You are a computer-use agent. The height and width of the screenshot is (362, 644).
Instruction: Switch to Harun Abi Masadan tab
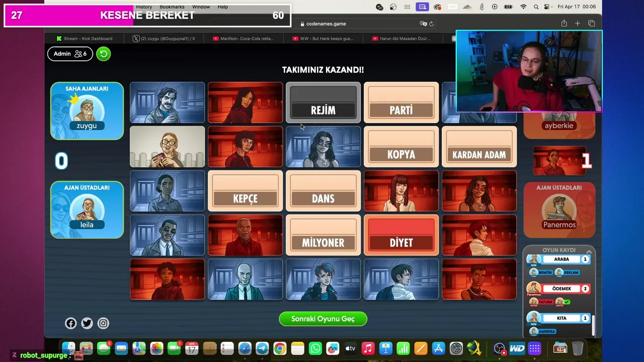tap(401, 38)
